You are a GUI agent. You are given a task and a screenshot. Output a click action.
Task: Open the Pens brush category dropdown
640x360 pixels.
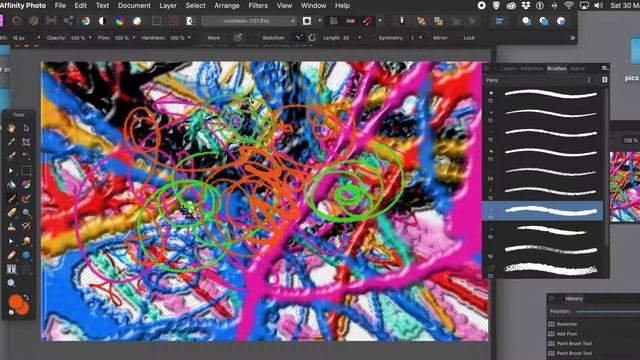click(538, 80)
